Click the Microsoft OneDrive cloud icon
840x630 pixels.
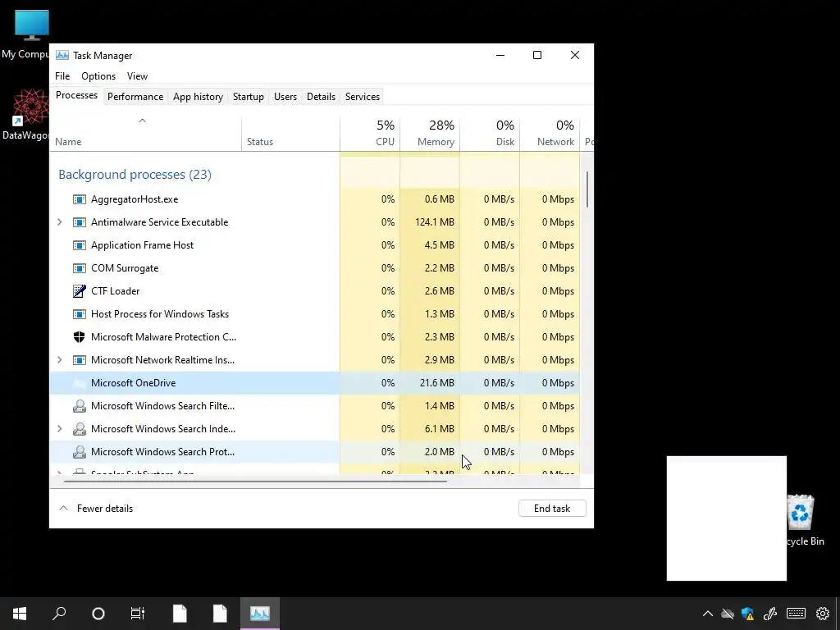coord(80,383)
